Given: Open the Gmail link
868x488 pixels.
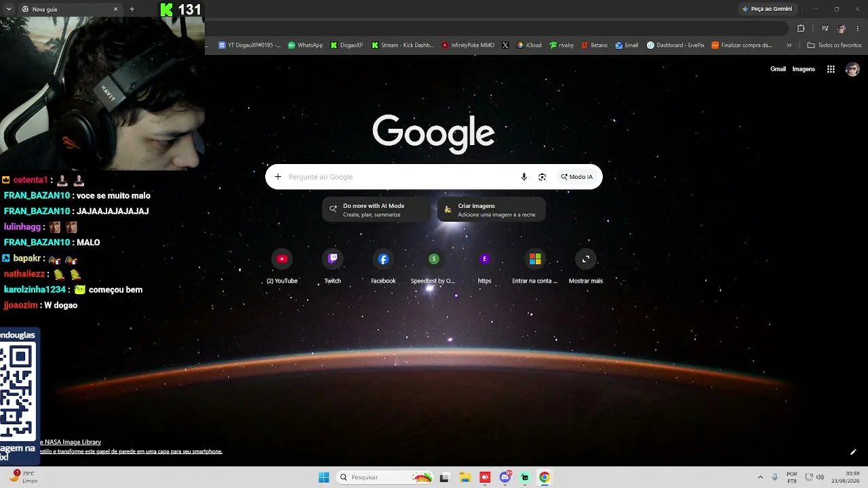Looking at the screenshot, I should 778,69.
